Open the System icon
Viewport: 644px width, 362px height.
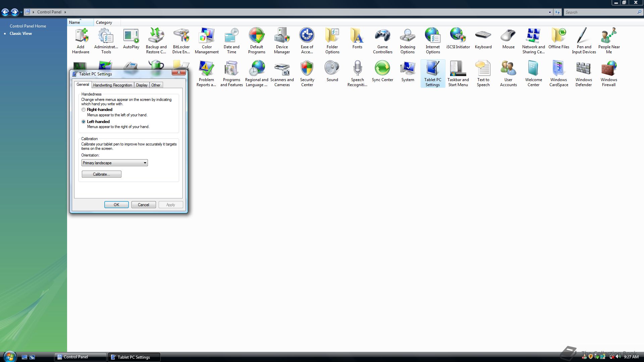pos(408,71)
